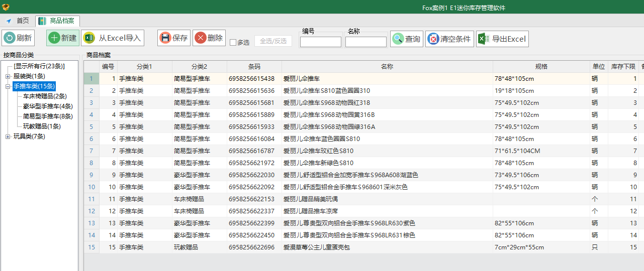The width and height of the screenshot is (644, 271).
Task: Click the 分类1 column header
Action: (145, 67)
